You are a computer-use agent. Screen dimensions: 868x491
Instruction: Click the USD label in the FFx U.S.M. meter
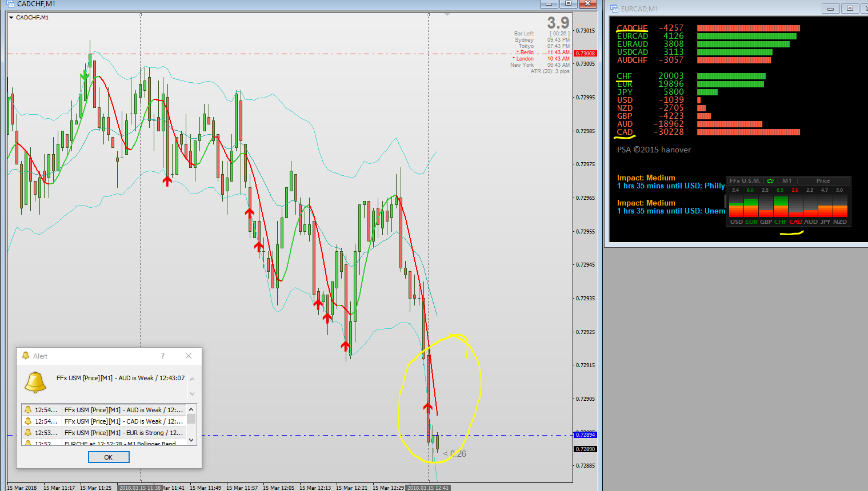pyautogui.click(x=737, y=222)
